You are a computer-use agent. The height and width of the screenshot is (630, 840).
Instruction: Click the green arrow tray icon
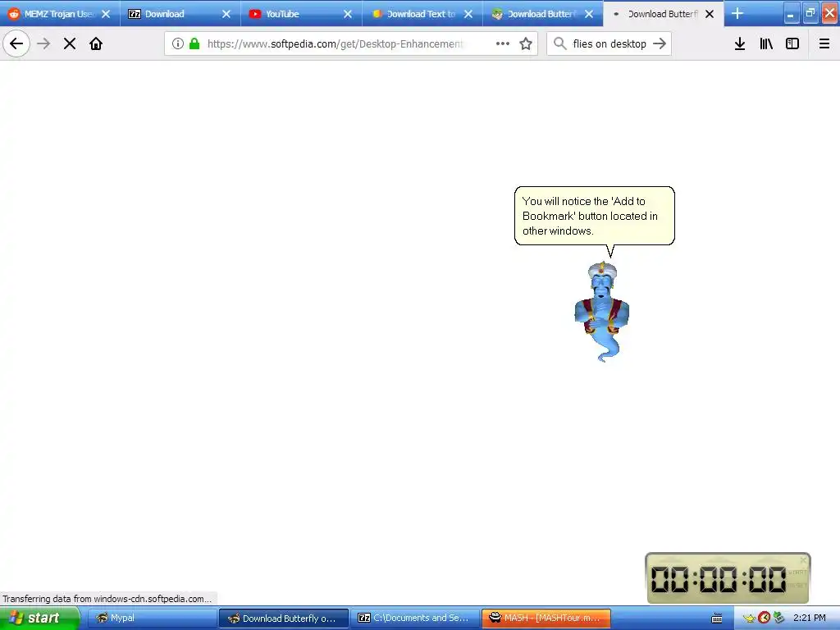[778, 619]
